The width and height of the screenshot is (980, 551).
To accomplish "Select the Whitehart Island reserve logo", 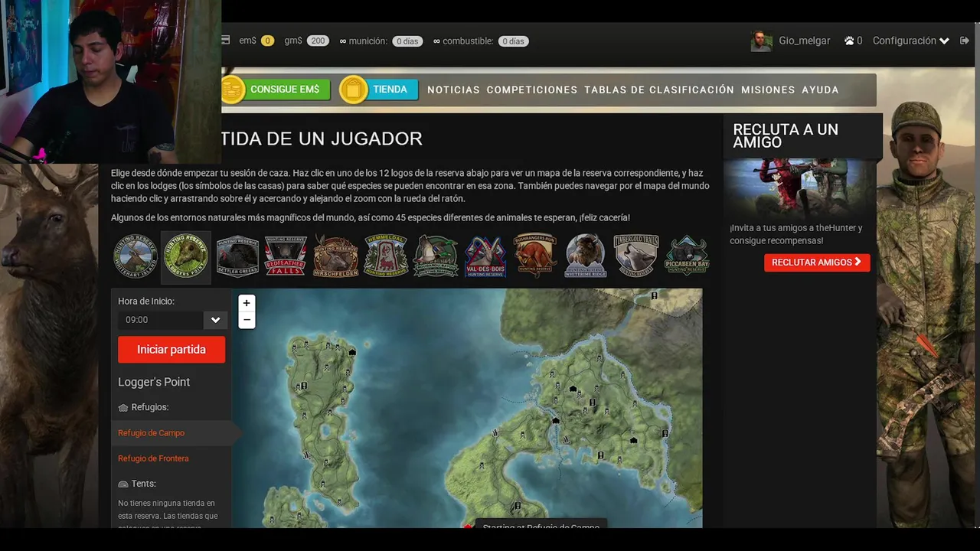I will 136,256.
